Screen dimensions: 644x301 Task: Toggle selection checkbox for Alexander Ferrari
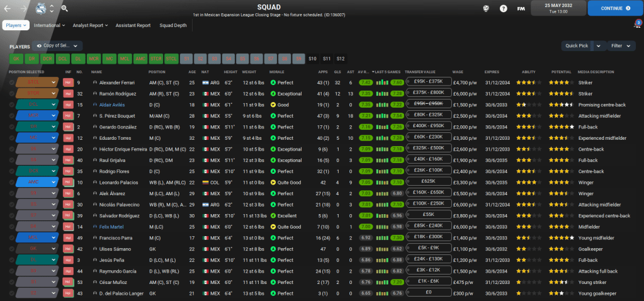[12, 82]
